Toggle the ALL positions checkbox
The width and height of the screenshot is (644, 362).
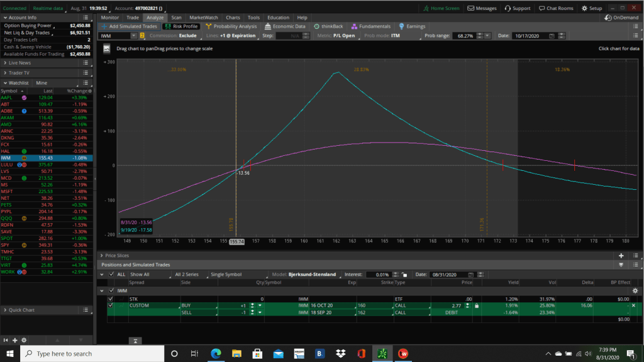point(111,275)
